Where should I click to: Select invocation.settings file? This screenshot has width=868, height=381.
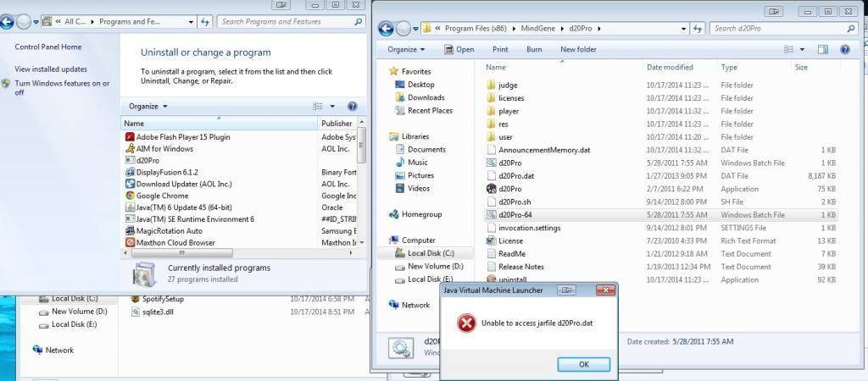pyautogui.click(x=529, y=228)
